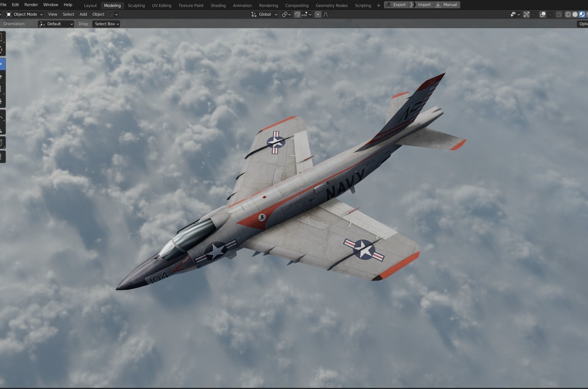Click the X-ray toggle icon
This screenshot has width=588, height=389.
559,14
